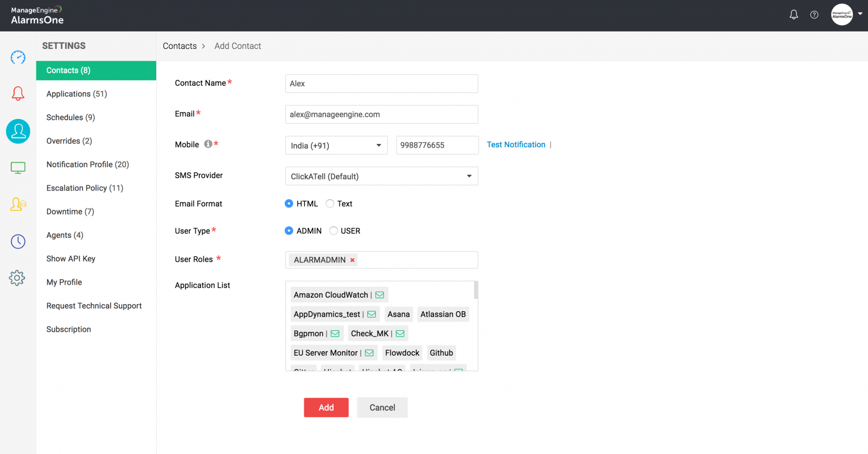
Task: Select the contacts user icon in sidebar
Action: [18, 131]
